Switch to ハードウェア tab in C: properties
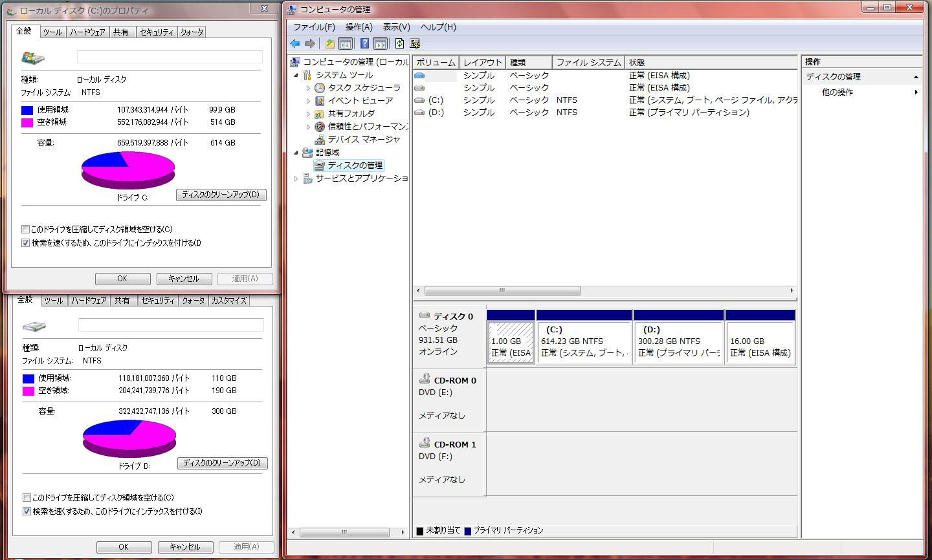This screenshot has width=932, height=560. coord(87,32)
